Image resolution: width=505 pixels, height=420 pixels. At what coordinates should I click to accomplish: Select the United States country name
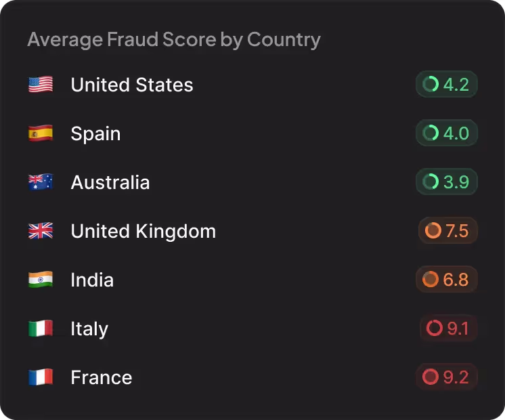[x=132, y=85]
